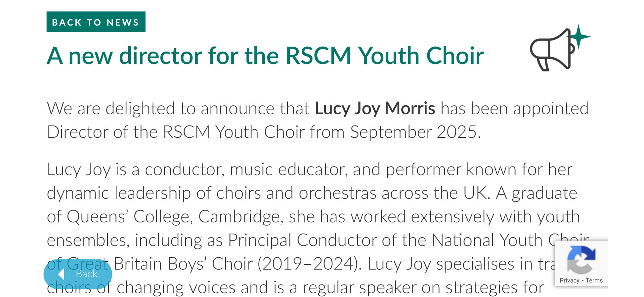Click the reCAPTCHA logo icon
644x297 pixels.
click(x=581, y=259)
